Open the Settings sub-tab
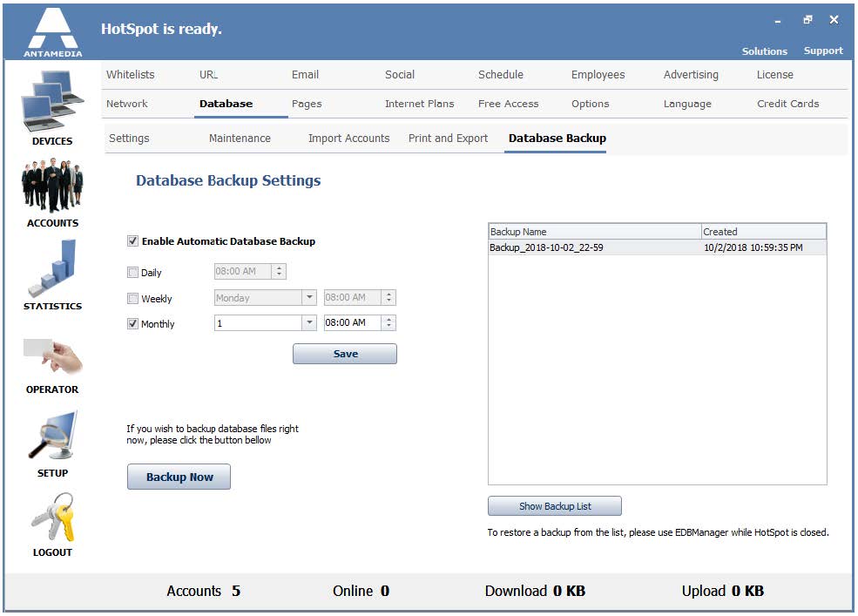This screenshot has height=616, width=858. [129, 138]
